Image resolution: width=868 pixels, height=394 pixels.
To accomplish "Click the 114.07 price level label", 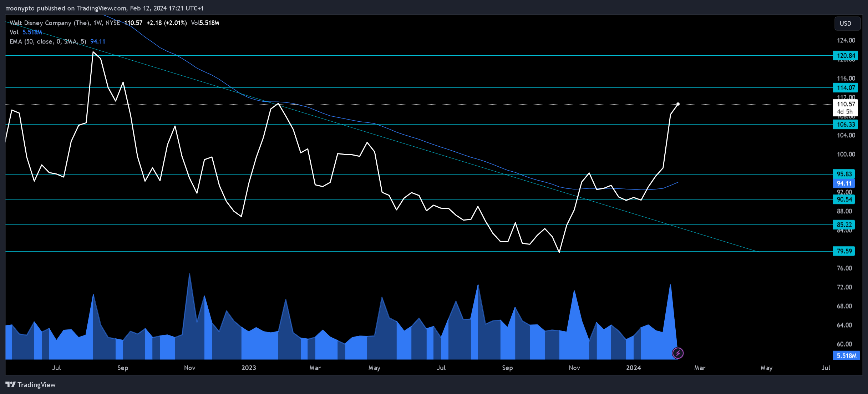I will [845, 88].
